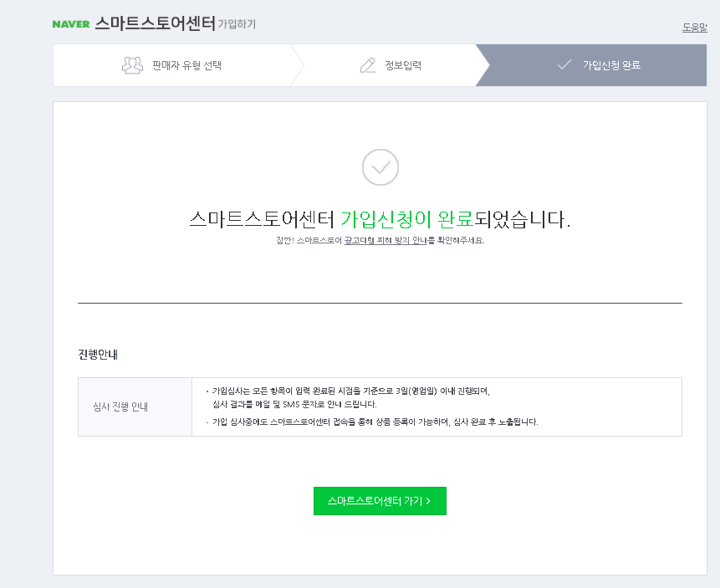
Task: Click the seller type people icon
Action: tap(132, 65)
